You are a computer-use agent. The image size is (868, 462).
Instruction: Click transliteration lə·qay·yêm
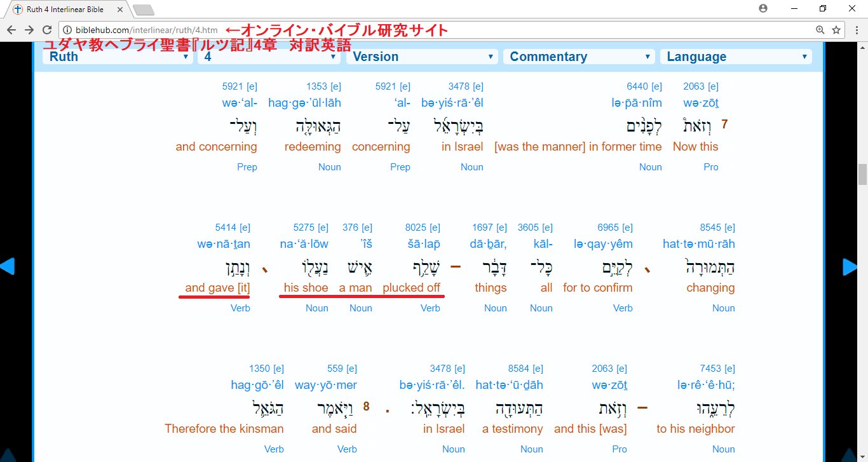click(603, 244)
